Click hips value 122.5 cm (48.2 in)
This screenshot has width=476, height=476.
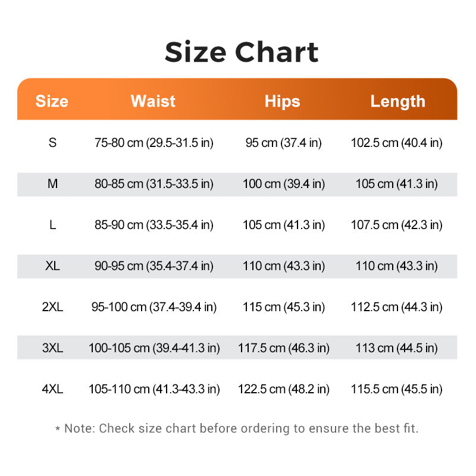[x=284, y=389]
